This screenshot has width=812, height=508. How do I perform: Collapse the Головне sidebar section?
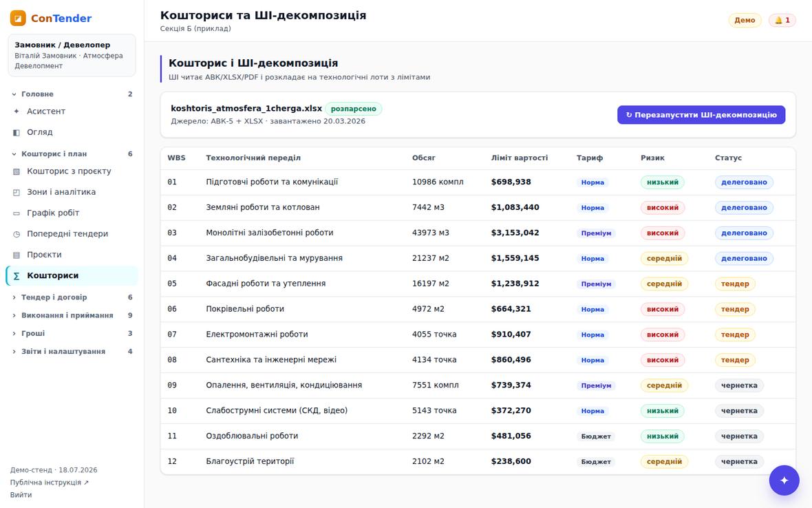point(72,94)
